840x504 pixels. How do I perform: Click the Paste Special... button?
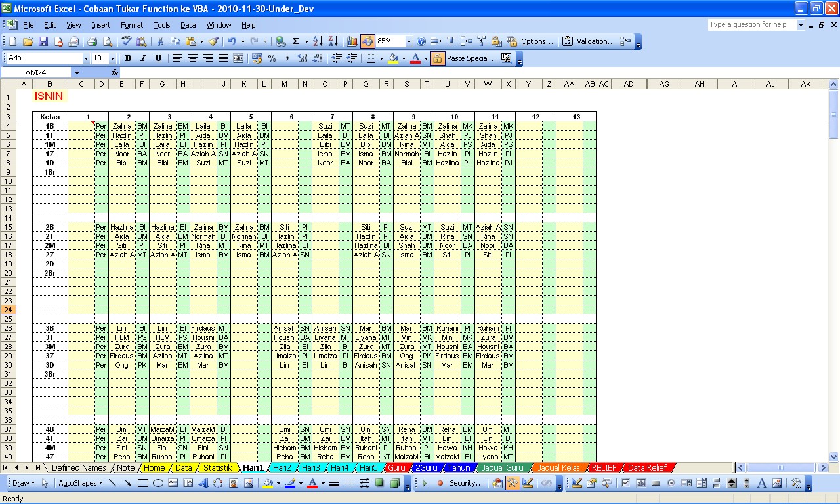pos(471,58)
